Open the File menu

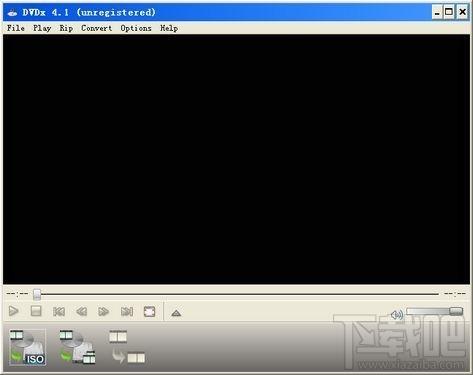coord(16,28)
